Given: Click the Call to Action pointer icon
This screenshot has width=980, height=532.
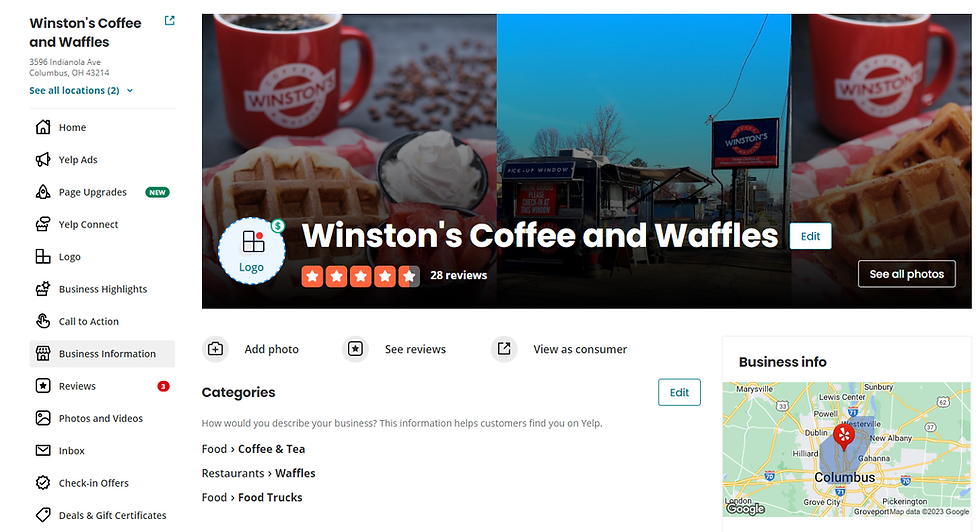Looking at the screenshot, I should pyautogui.click(x=42, y=321).
